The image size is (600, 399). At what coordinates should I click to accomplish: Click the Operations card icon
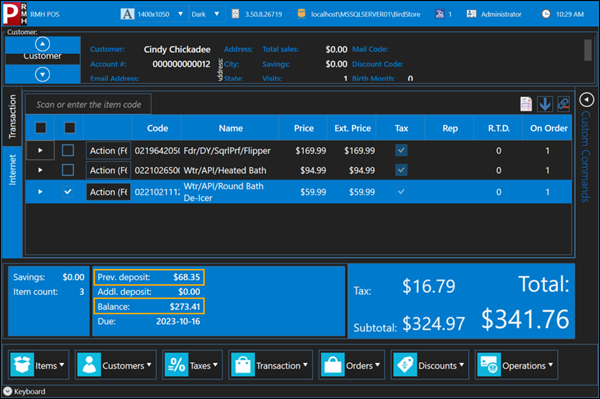point(489,365)
